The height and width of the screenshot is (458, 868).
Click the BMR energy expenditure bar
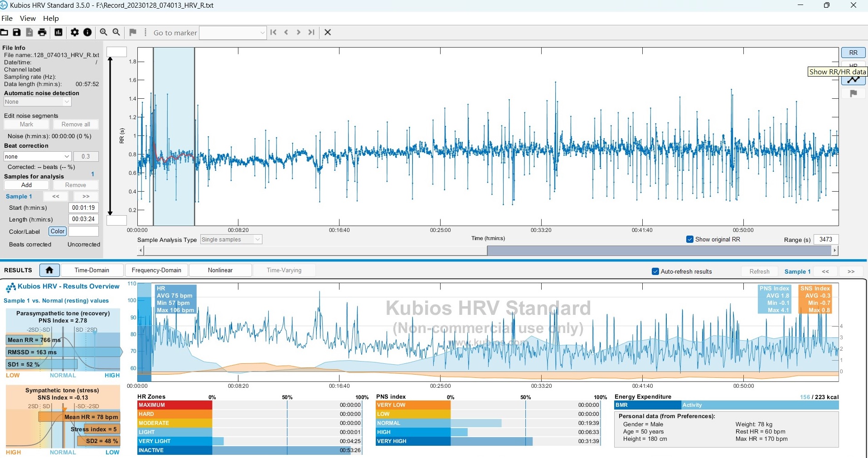[648, 405]
